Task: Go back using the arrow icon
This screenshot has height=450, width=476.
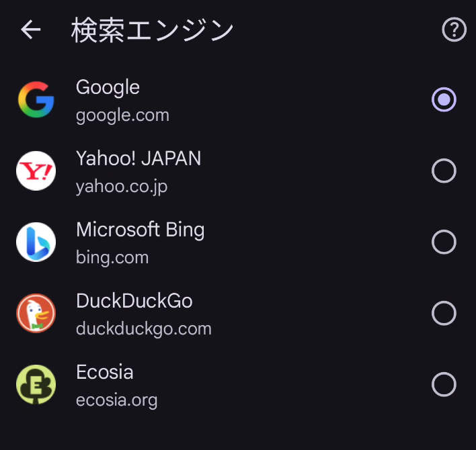Action: coord(31,30)
